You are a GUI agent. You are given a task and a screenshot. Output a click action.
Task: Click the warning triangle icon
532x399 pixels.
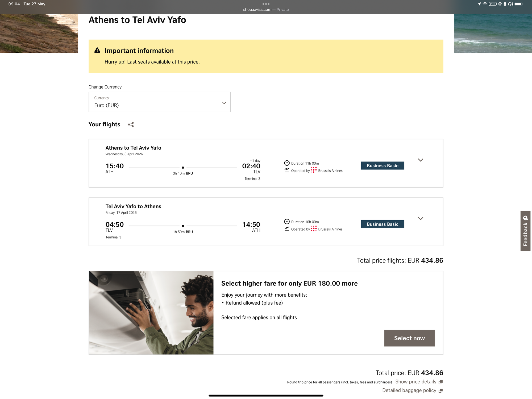97,50
